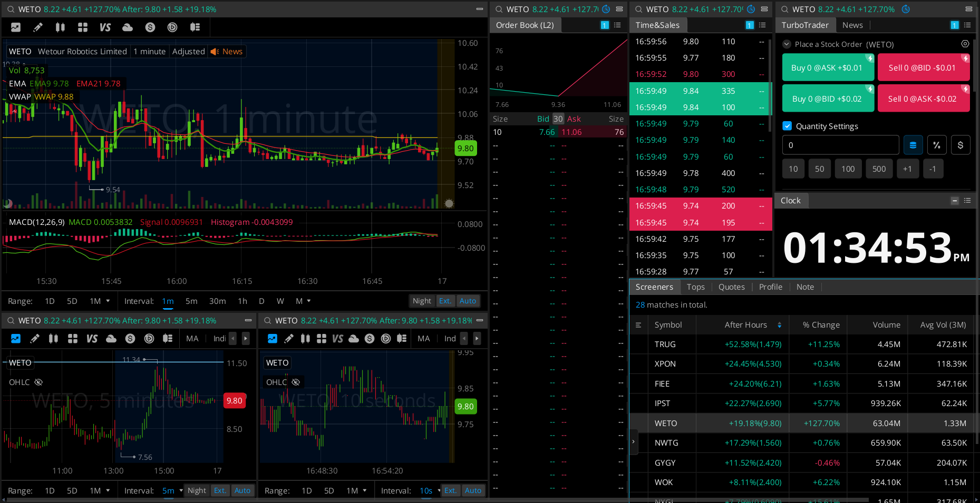Image resolution: width=980 pixels, height=503 pixels.
Task: Switch to the Quotes tab
Action: (732, 287)
